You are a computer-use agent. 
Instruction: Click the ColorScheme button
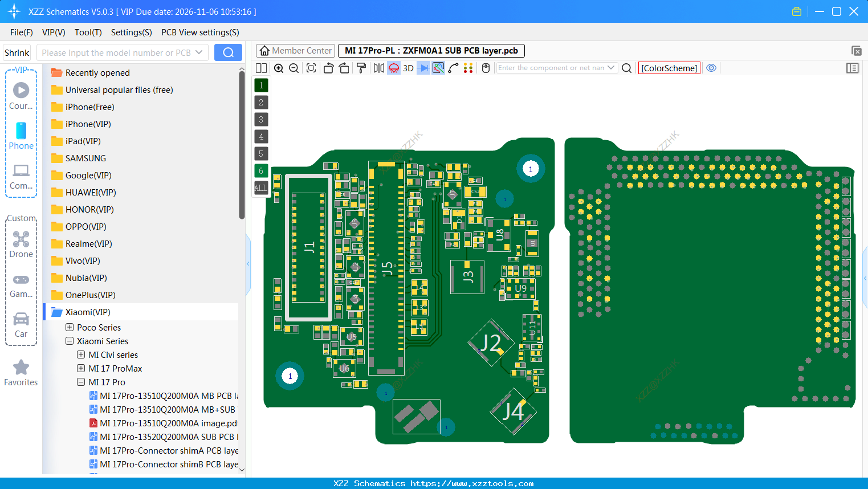(669, 68)
